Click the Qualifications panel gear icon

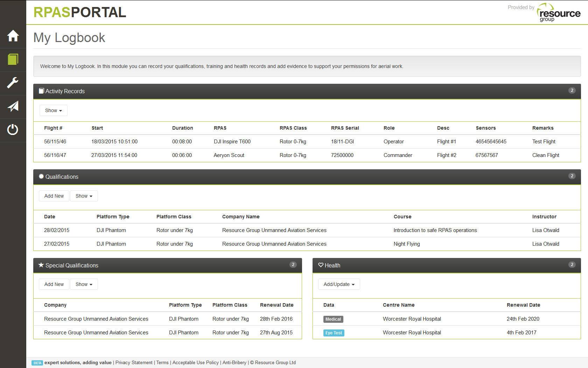41,177
